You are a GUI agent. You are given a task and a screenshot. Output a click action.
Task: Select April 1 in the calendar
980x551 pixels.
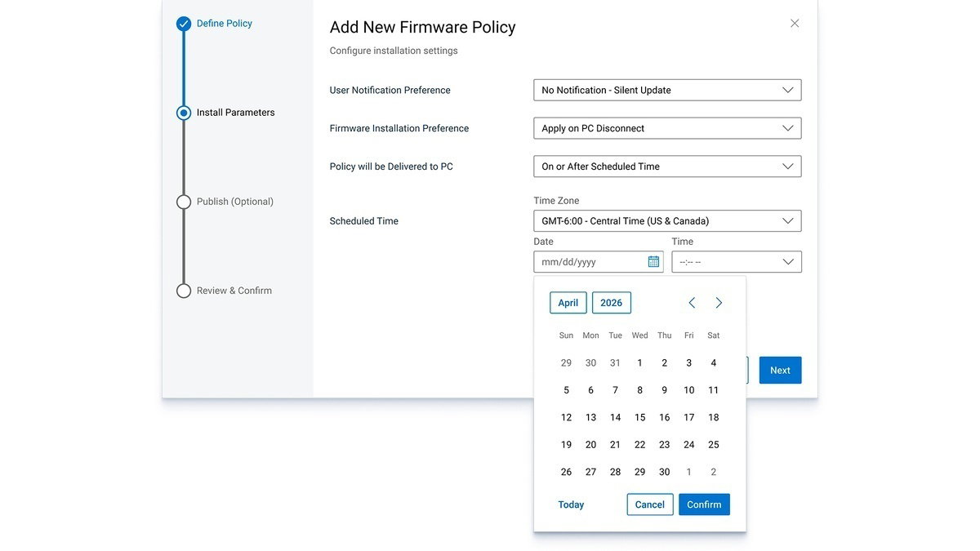click(640, 363)
